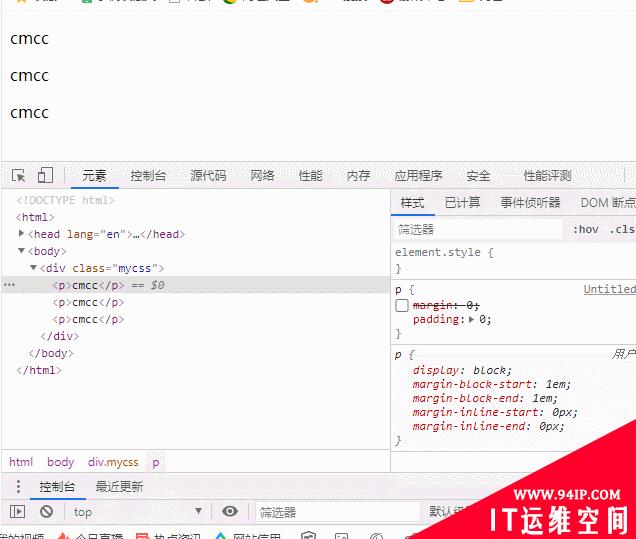Click the padding: 0 declaration
The height and width of the screenshot is (539, 636).
(452, 319)
